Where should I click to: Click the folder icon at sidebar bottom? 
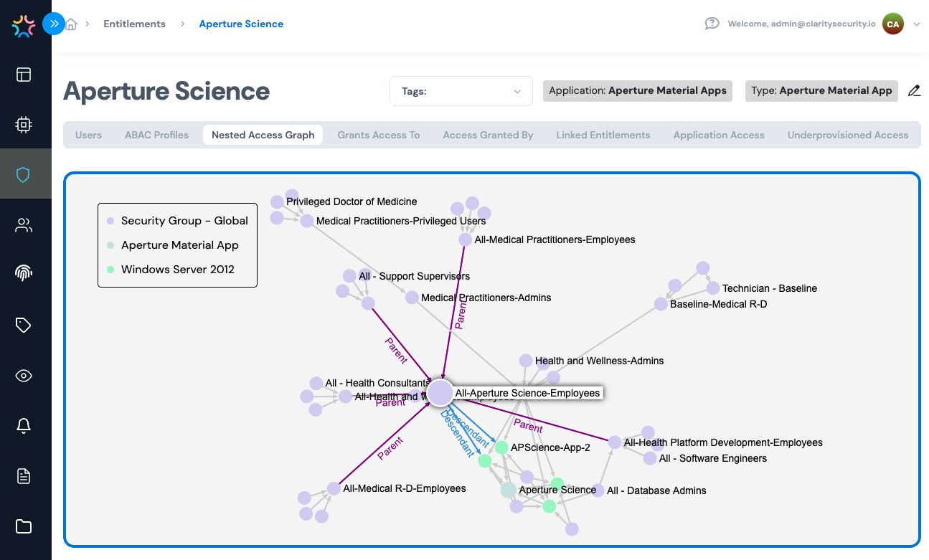(x=24, y=526)
